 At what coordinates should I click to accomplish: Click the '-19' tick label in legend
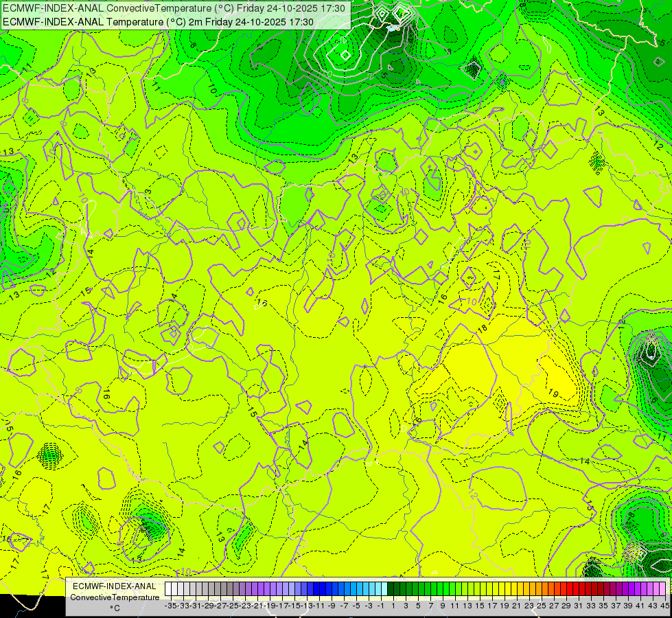pyautogui.click(x=270, y=606)
